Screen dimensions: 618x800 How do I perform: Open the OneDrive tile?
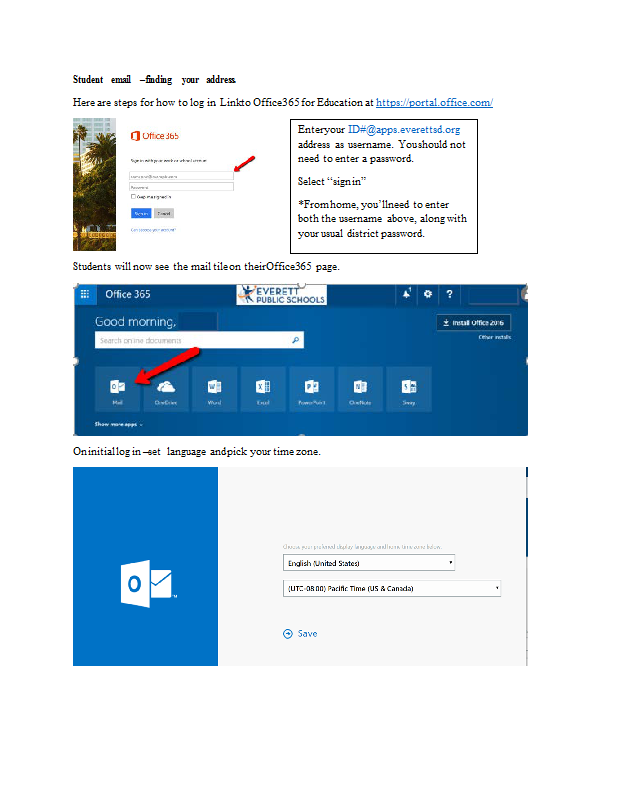pyautogui.click(x=166, y=389)
